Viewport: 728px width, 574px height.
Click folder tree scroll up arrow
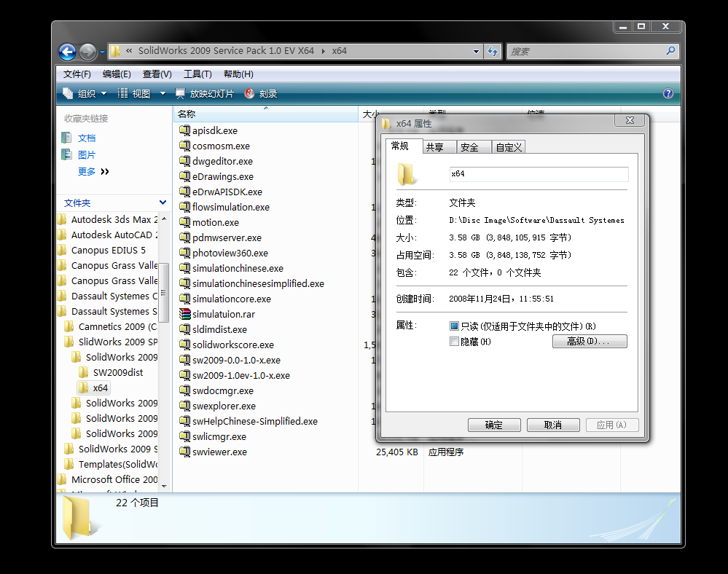[x=164, y=219]
